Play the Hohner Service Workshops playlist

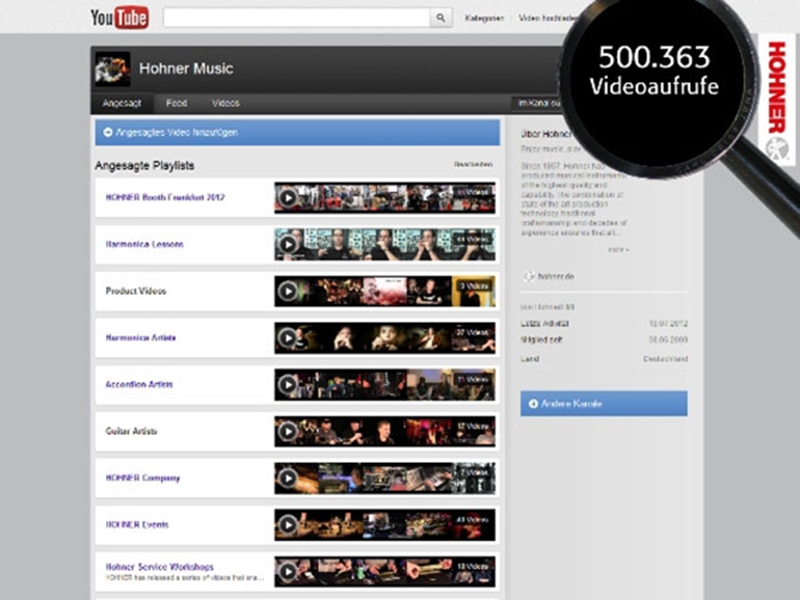point(288,572)
